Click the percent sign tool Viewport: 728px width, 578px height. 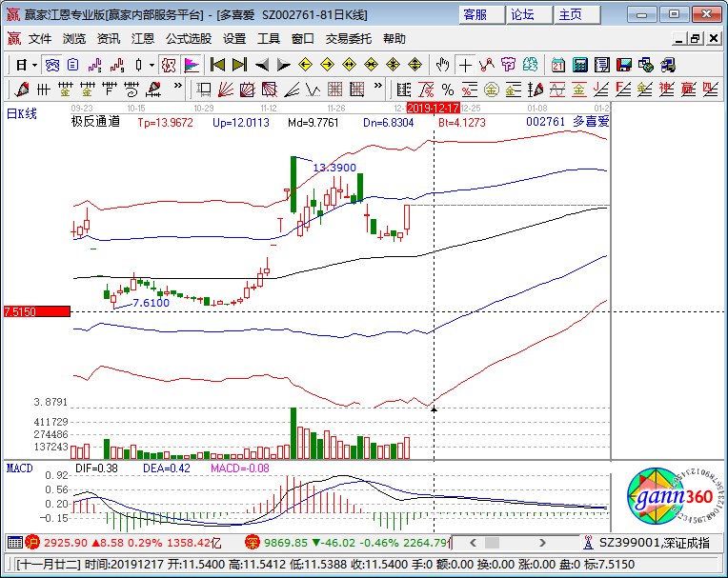coord(448,90)
